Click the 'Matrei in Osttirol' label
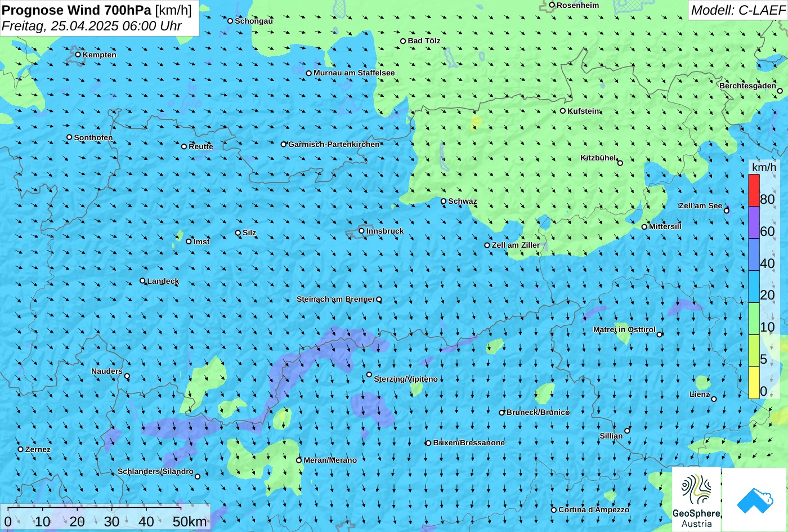The image size is (788, 532). tap(624, 329)
